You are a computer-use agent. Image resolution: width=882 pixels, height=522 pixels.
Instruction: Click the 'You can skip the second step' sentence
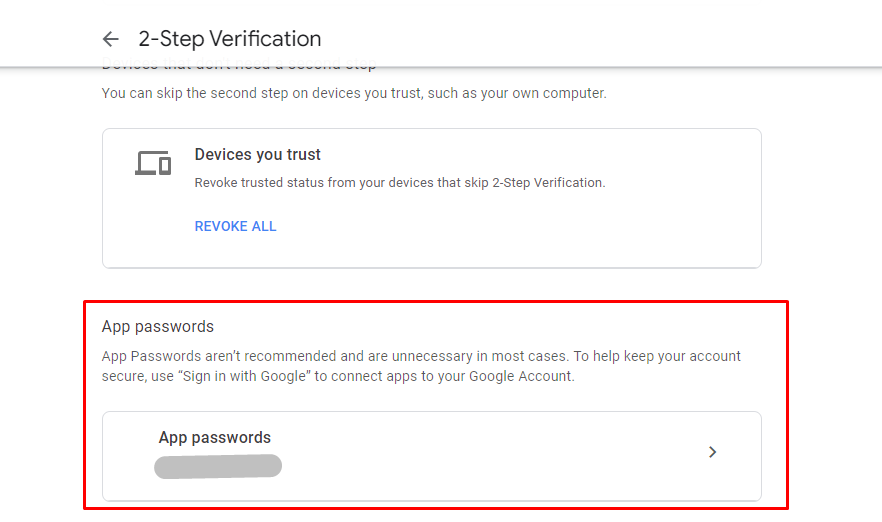[250, 93]
